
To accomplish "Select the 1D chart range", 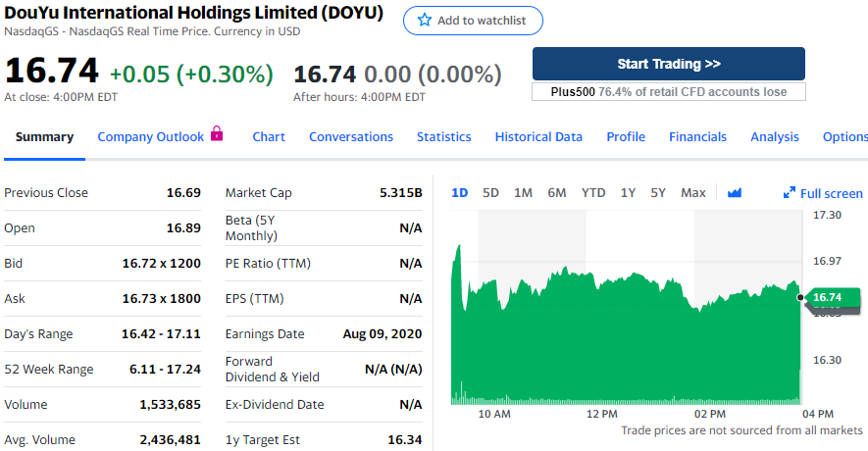I will pos(459,192).
